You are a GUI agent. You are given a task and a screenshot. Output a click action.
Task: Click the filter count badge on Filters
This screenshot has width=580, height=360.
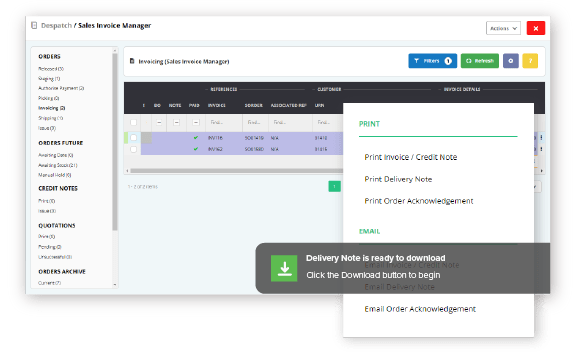[448, 61]
